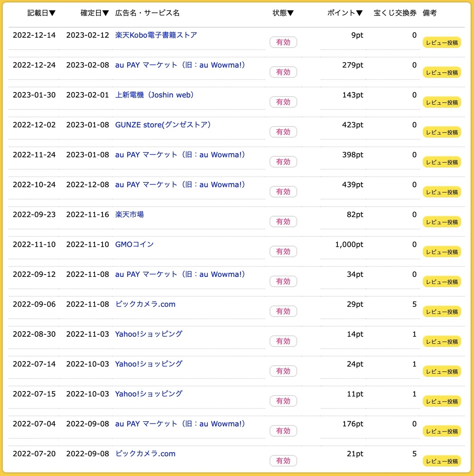Open GMOコイン link
Screen dimensions: 474x476
pyautogui.click(x=134, y=244)
